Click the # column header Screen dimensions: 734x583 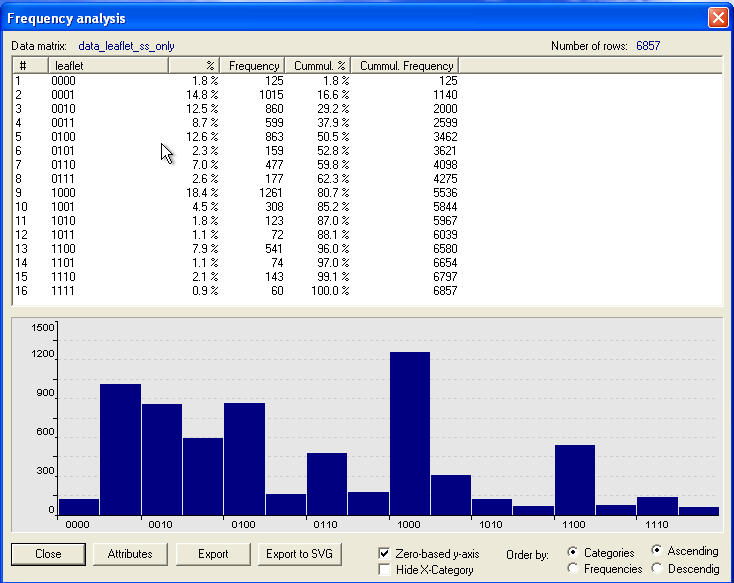point(30,66)
